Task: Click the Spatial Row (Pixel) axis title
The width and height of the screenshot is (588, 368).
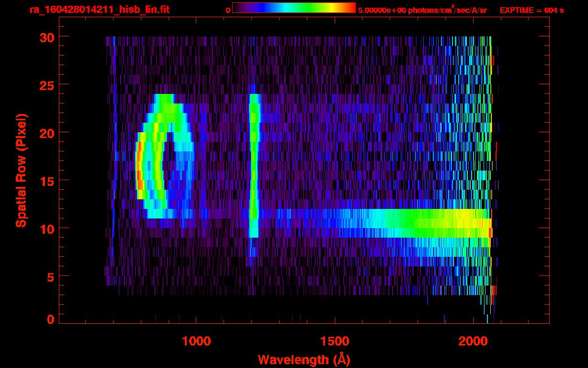Action: [x=21, y=170]
